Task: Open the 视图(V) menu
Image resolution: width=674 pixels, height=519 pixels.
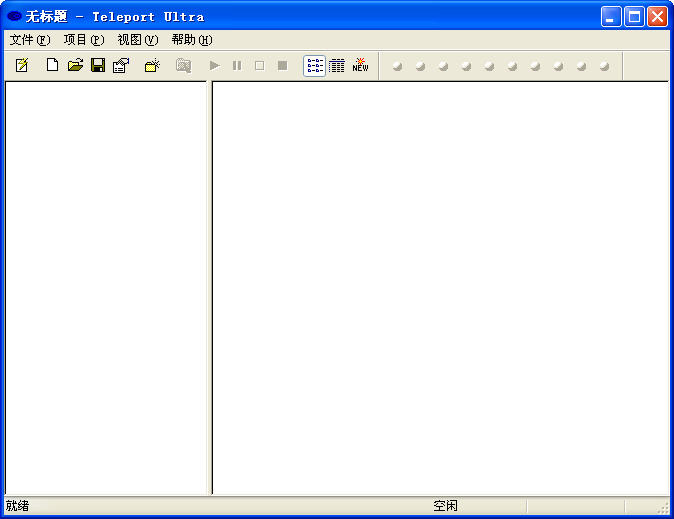Action: pyautogui.click(x=138, y=40)
